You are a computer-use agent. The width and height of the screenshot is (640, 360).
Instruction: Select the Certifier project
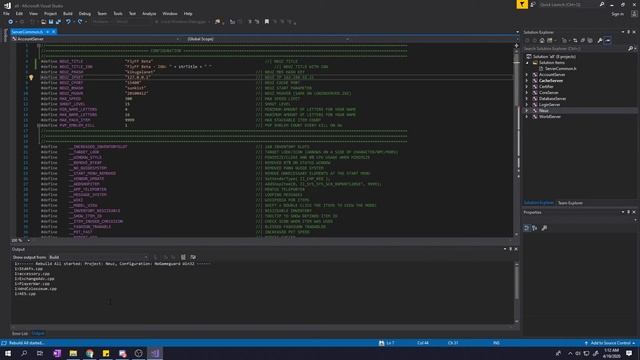tap(546, 87)
